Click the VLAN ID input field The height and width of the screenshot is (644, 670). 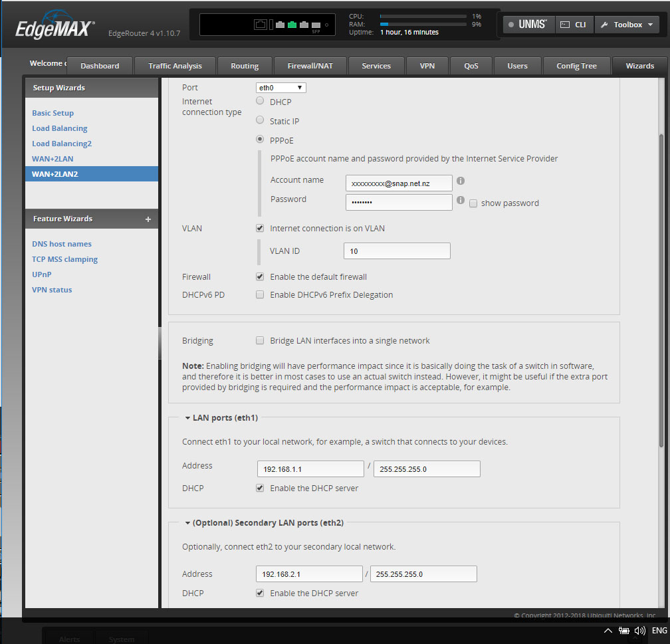tap(397, 251)
